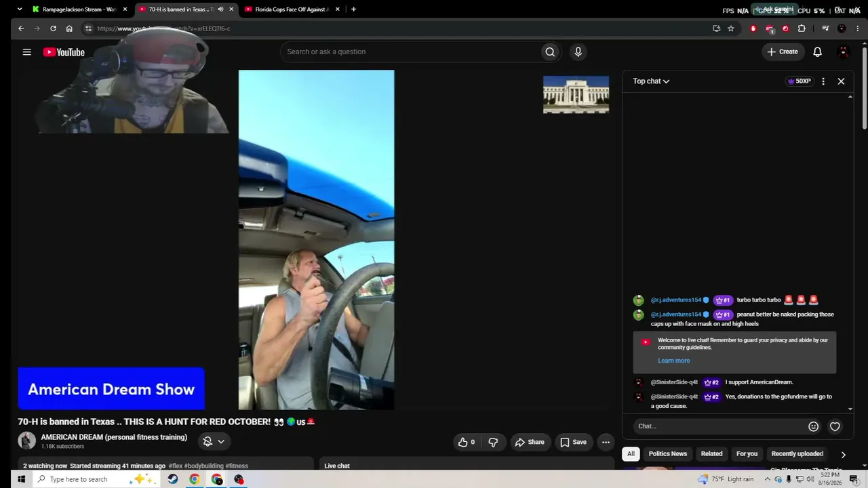This screenshot has height=488, width=868.
Task: Go to YouTube home via logo
Action: [64, 52]
